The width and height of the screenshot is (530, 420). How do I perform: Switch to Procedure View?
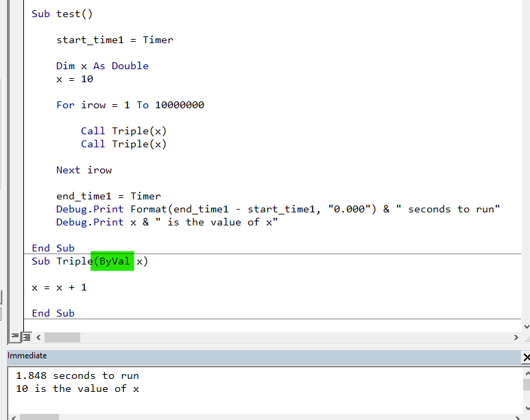[x=15, y=337]
